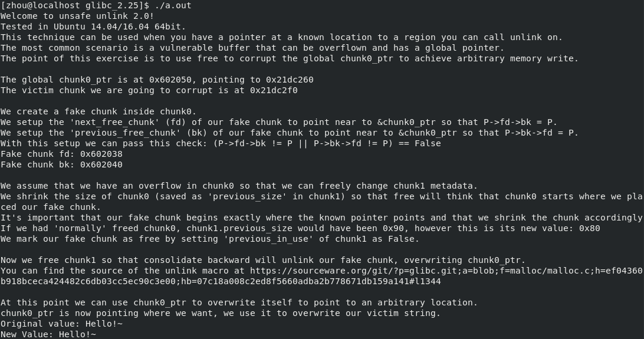Click the [zhou@localhost glibc_2.25]$ prompt text

(x=75, y=5)
